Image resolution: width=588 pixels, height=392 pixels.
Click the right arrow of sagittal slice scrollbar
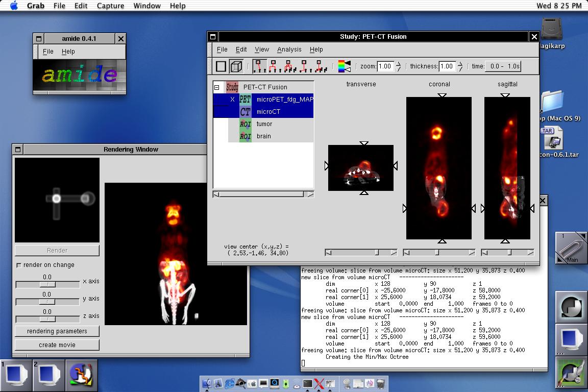click(530, 253)
